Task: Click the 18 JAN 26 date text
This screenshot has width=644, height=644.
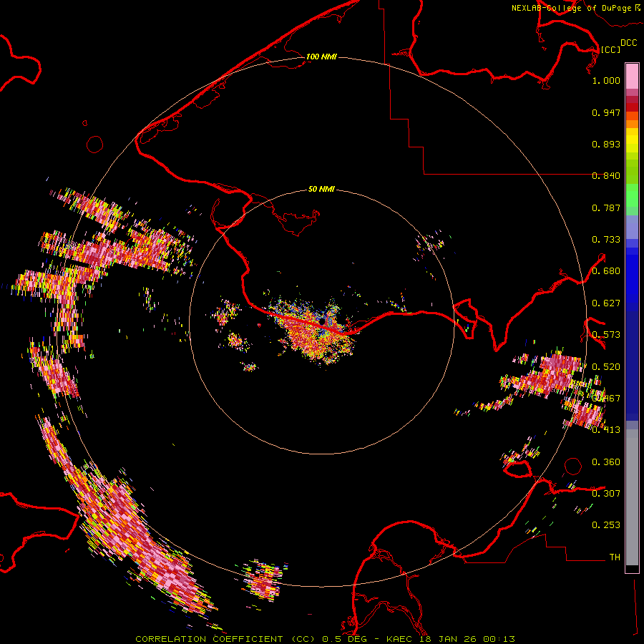Action: pos(448,639)
